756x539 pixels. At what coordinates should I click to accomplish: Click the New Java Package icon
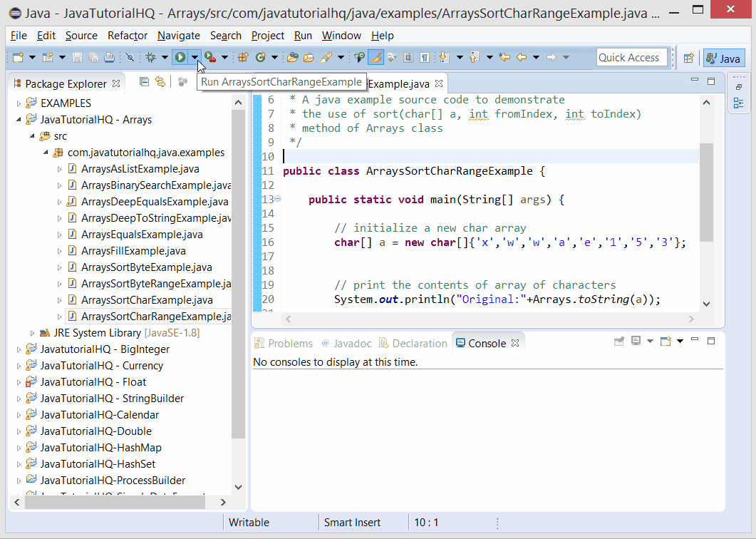[243, 58]
